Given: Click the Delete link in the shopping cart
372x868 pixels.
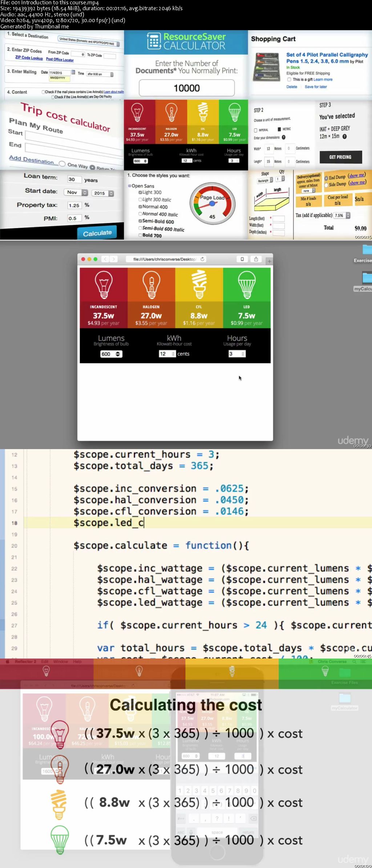Looking at the screenshot, I should (x=292, y=87).
